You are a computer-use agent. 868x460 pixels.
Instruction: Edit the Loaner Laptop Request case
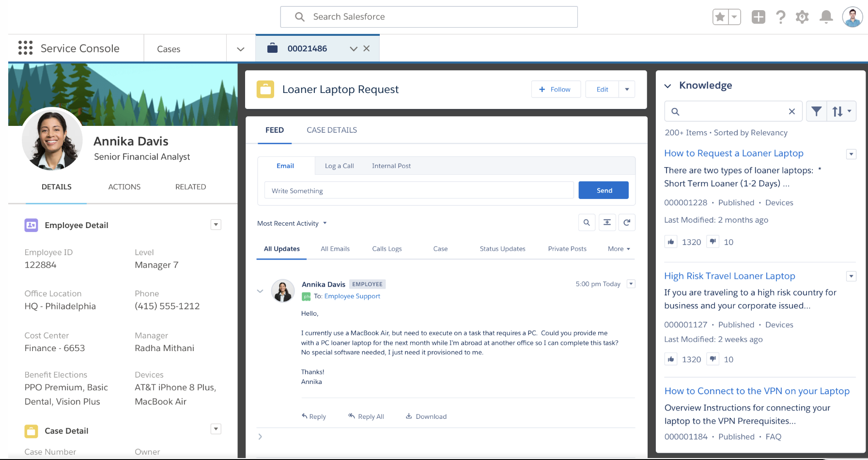click(x=602, y=89)
